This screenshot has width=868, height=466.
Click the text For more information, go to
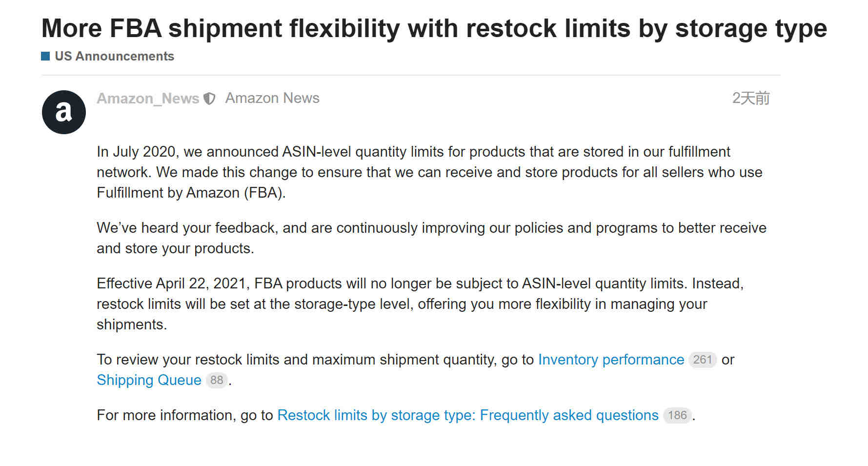point(184,415)
